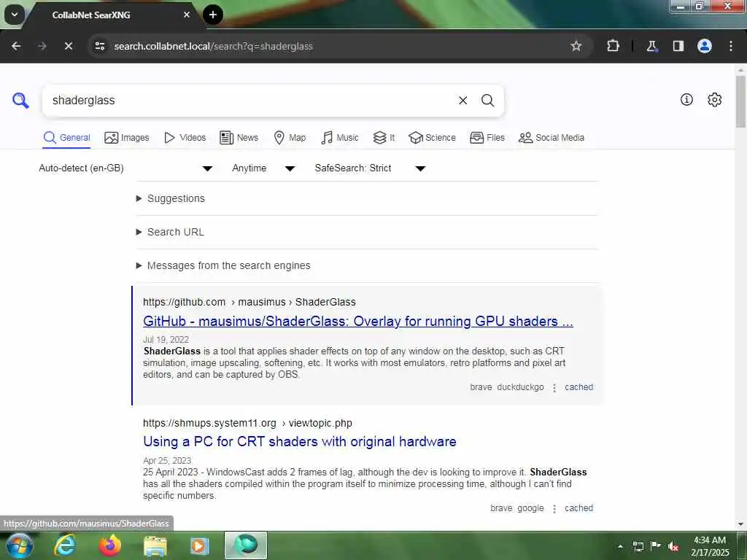Open cached version of GitHub result
The image size is (747, 560).
(578, 387)
